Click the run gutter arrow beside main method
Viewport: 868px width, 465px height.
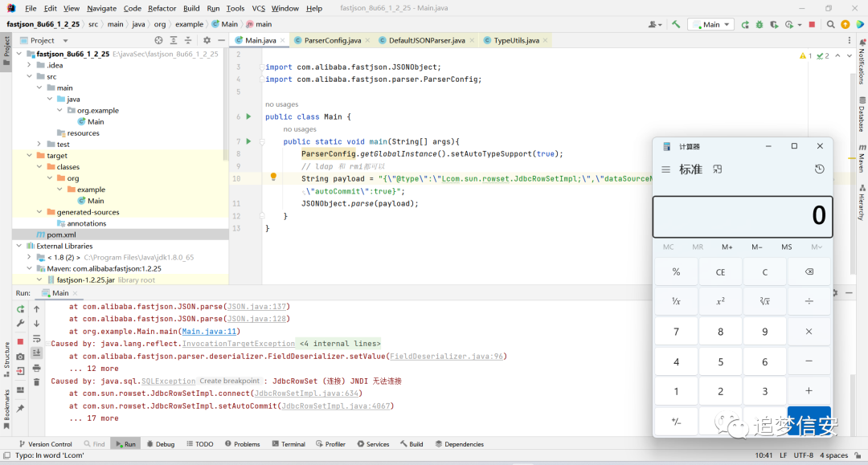coord(248,141)
